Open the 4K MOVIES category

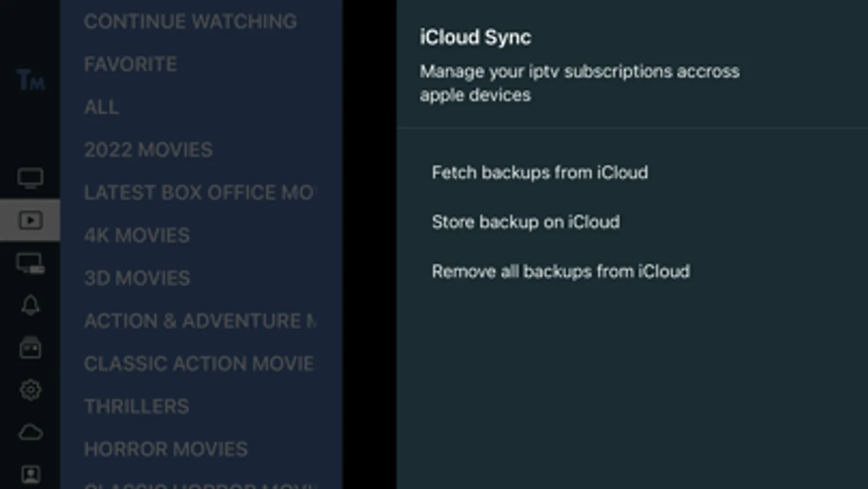[x=137, y=235]
